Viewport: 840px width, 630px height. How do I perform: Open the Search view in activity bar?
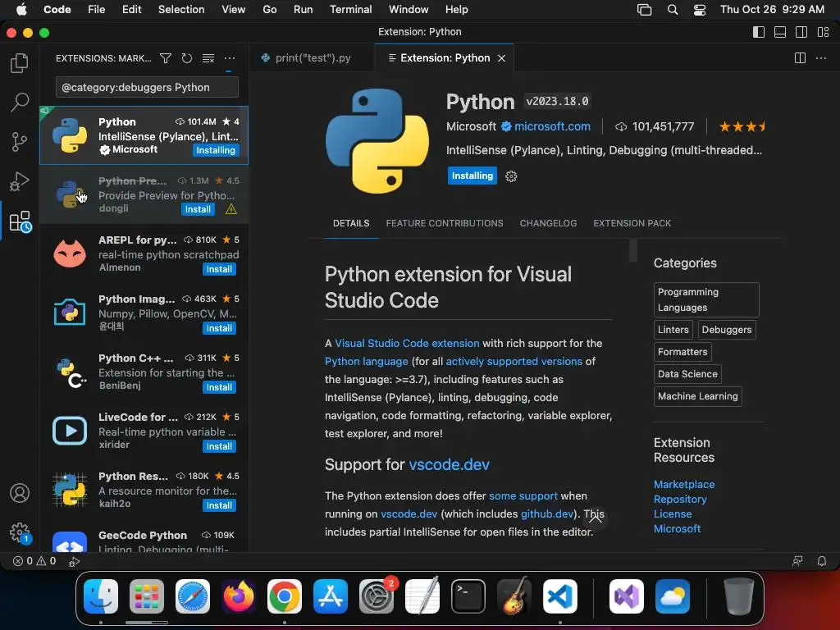[x=20, y=102]
